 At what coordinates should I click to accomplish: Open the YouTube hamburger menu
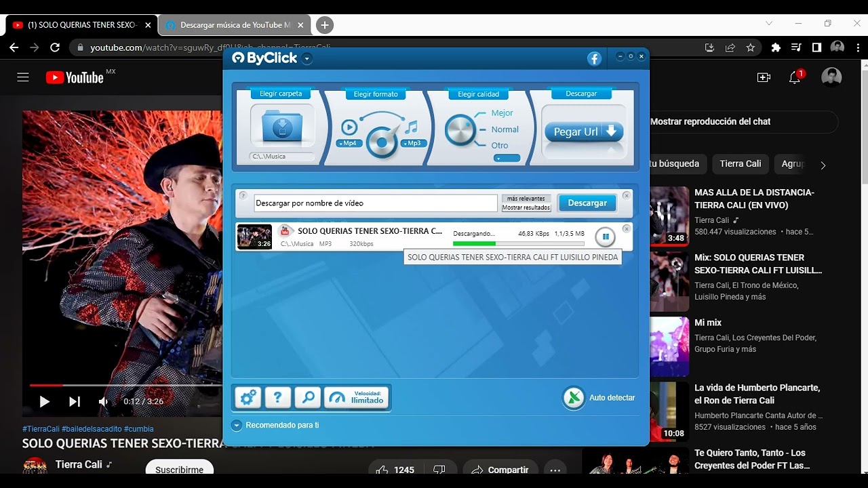coord(23,77)
